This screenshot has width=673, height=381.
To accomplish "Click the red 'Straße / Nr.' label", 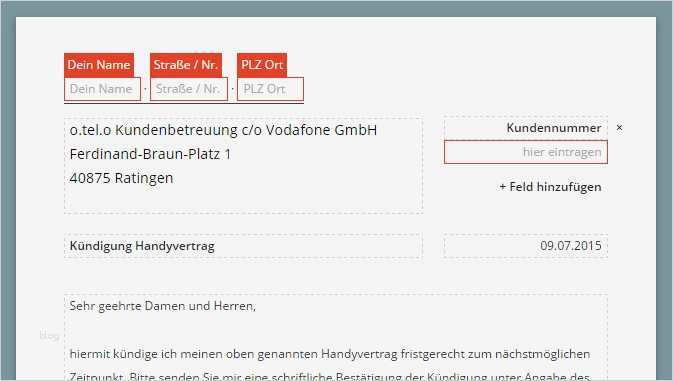I will pyautogui.click(x=186, y=65).
